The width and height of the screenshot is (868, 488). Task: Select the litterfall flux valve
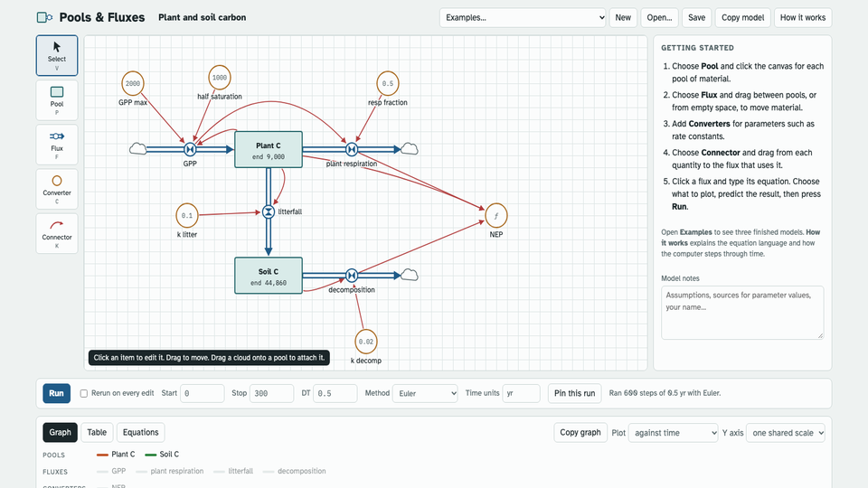[269, 211]
